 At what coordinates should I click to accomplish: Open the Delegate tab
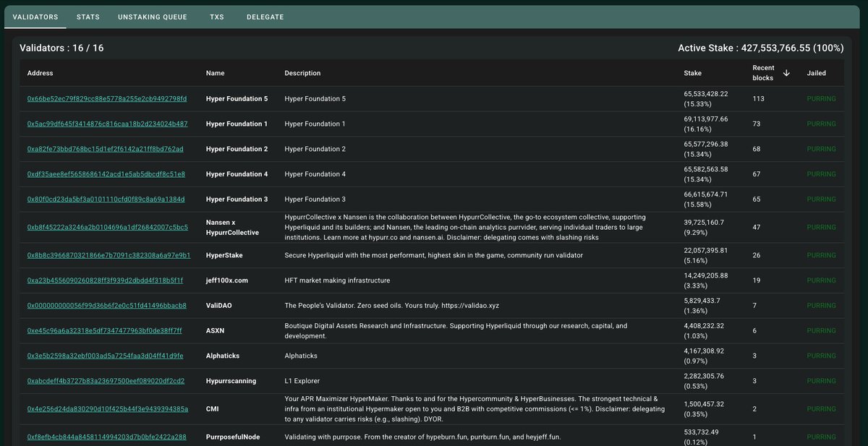click(265, 17)
